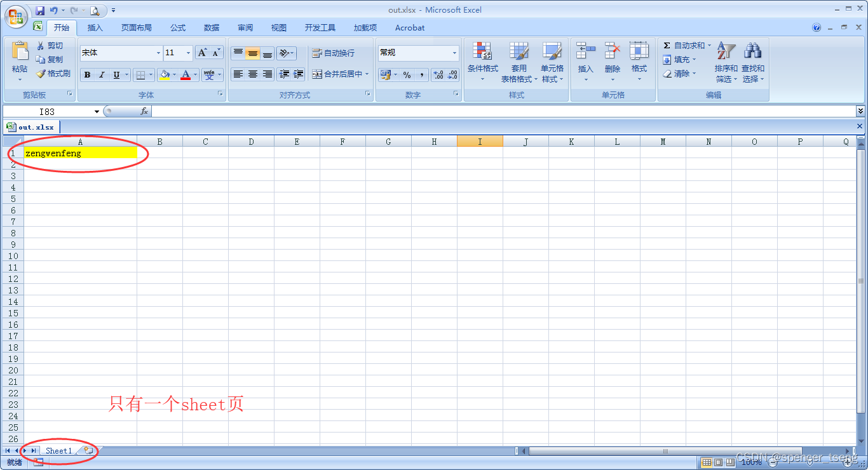Screen dimensions: 868x470
Task: Decrease font size with the smaller A icon
Action: coord(217,53)
